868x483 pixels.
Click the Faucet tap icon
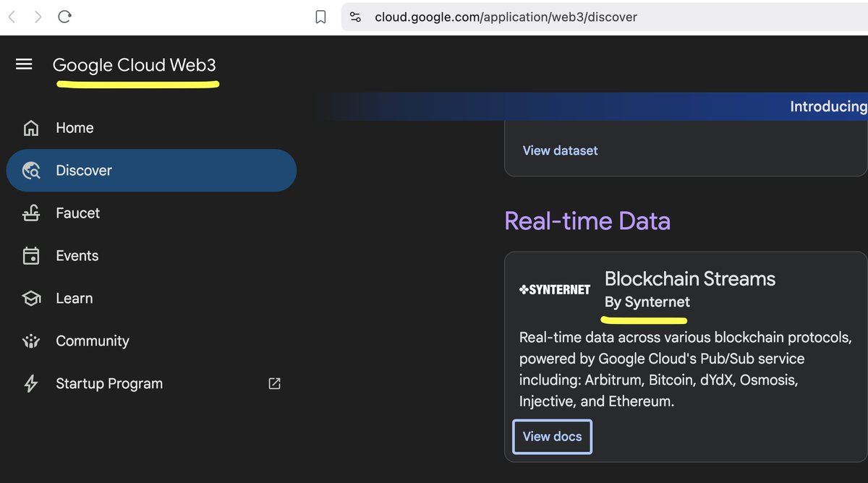pos(31,213)
